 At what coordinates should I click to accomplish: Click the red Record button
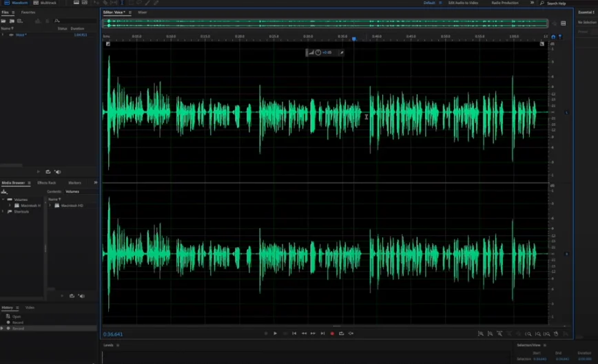coord(332,334)
